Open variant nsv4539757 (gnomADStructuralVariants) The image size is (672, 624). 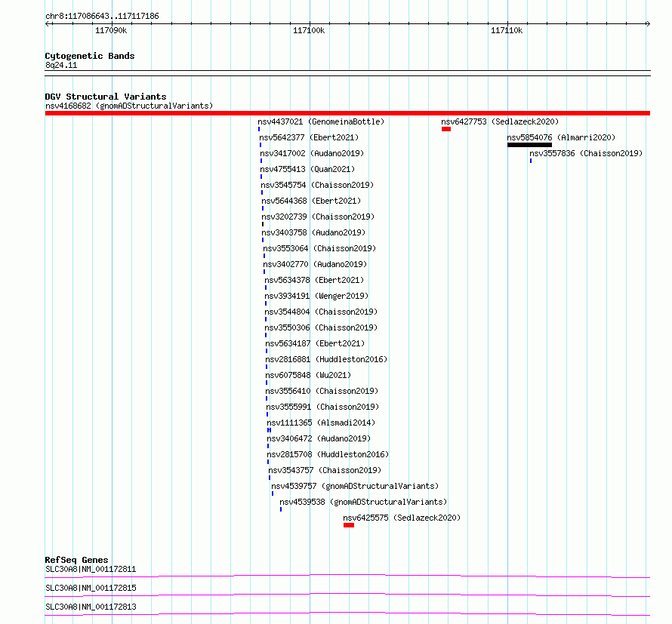[x=355, y=486]
